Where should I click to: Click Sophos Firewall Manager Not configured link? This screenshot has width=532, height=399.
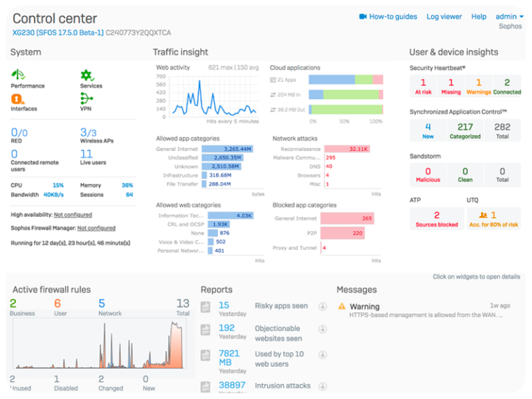[96, 228]
